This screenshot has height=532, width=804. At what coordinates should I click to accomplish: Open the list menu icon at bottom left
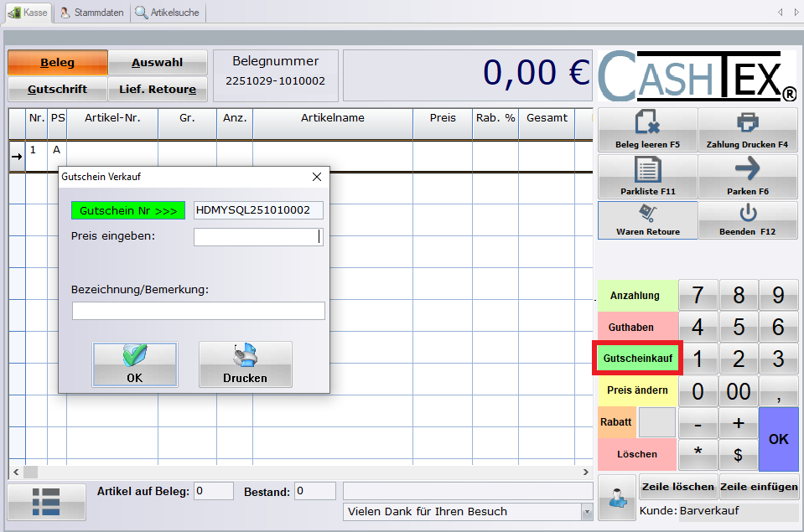tap(46, 501)
